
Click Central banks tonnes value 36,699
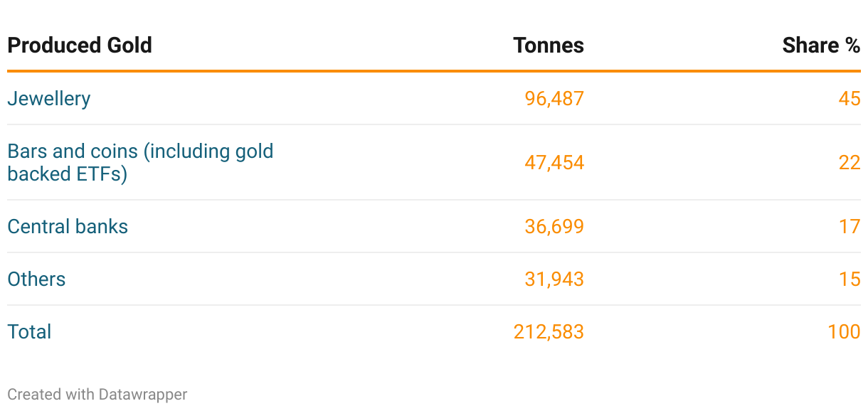tap(554, 226)
